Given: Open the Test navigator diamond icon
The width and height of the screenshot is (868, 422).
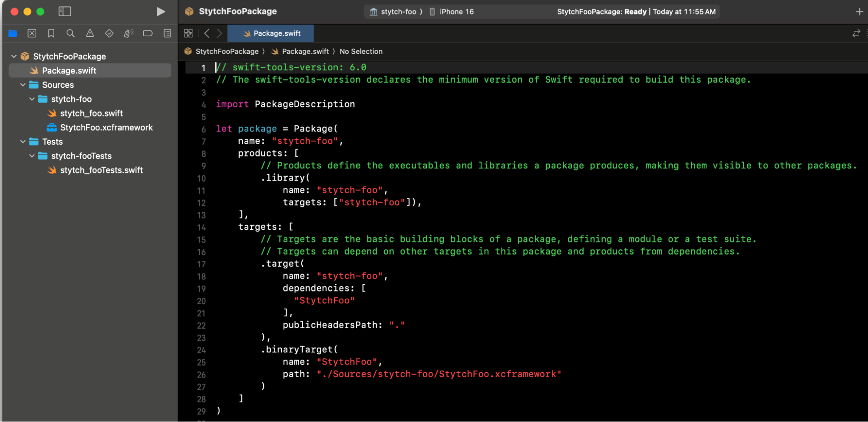Looking at the screenshot, I should 109,33.
